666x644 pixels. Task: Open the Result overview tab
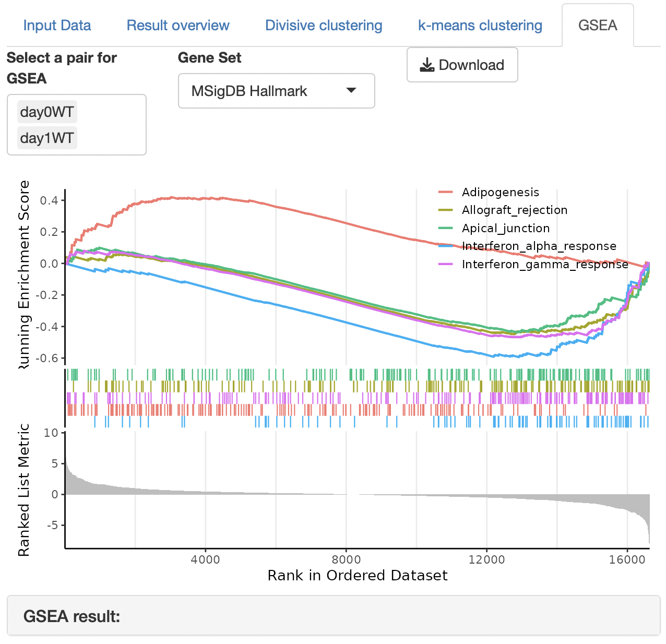[178, 26]
